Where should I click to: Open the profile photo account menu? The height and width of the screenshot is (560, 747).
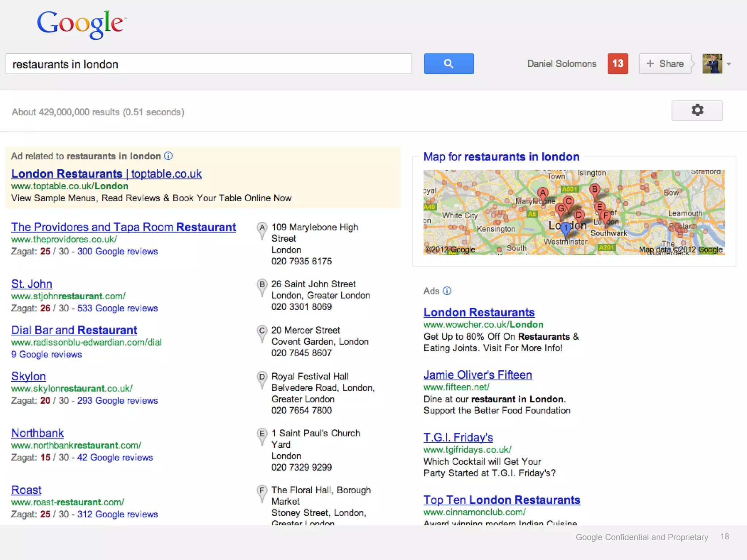coord(712,64)
